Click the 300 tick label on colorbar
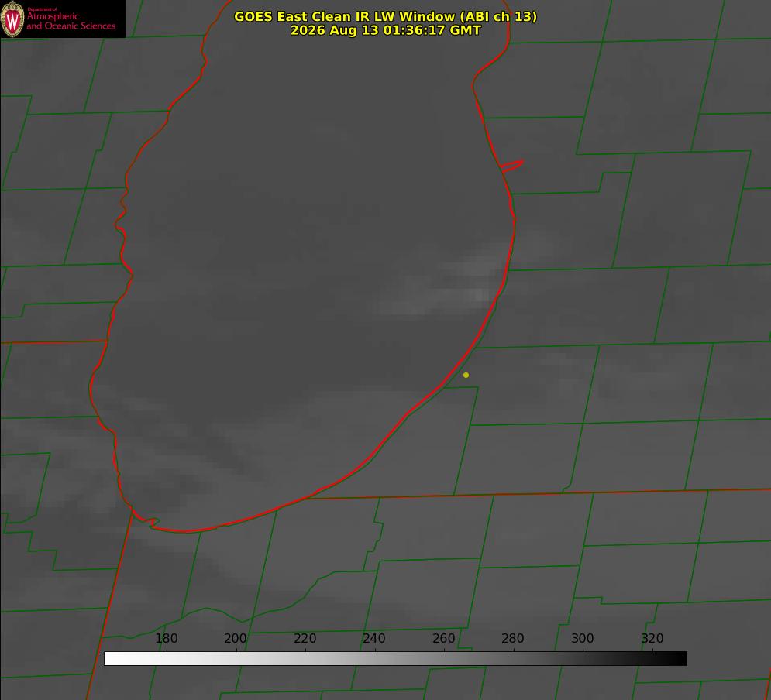 click(583, 638)
